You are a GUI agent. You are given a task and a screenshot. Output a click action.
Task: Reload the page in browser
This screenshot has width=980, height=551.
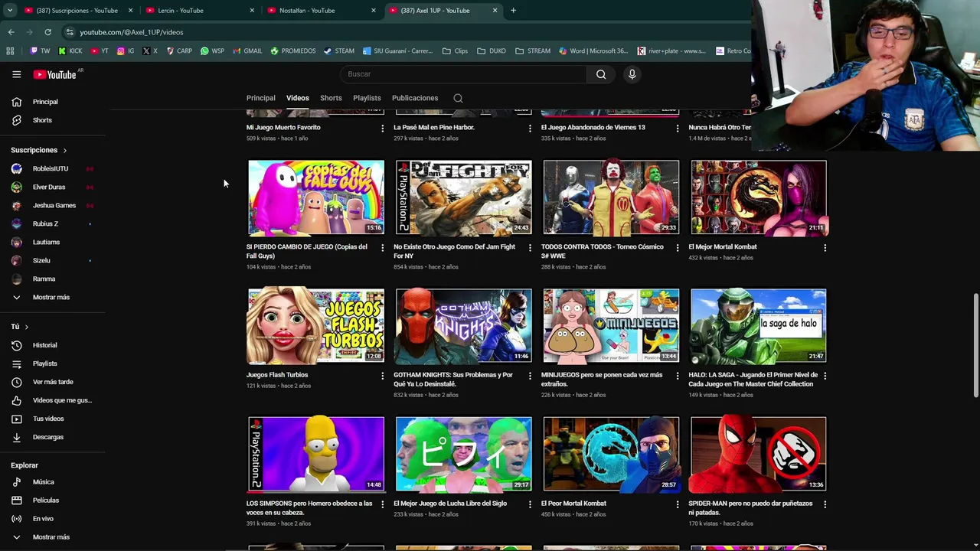pos(47,32)
